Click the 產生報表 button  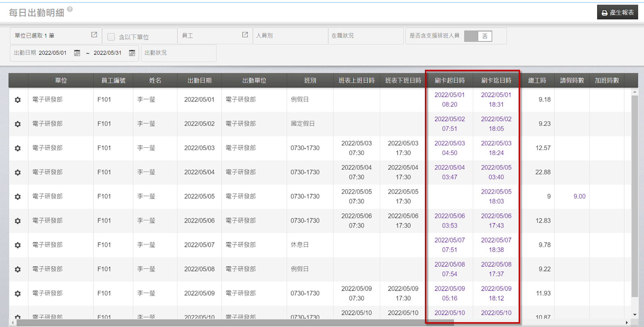click(617, 12)
